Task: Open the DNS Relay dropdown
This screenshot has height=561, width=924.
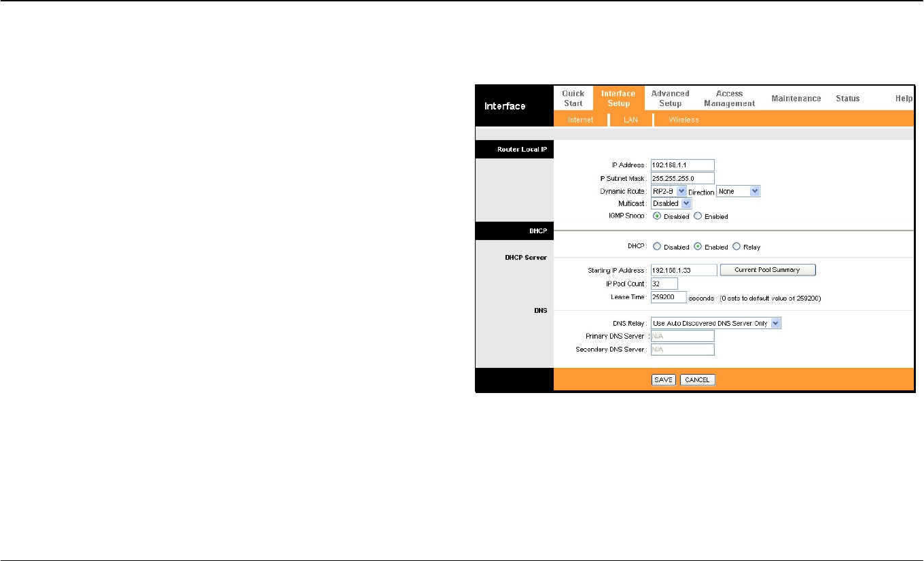Action: tap(716, 323)
